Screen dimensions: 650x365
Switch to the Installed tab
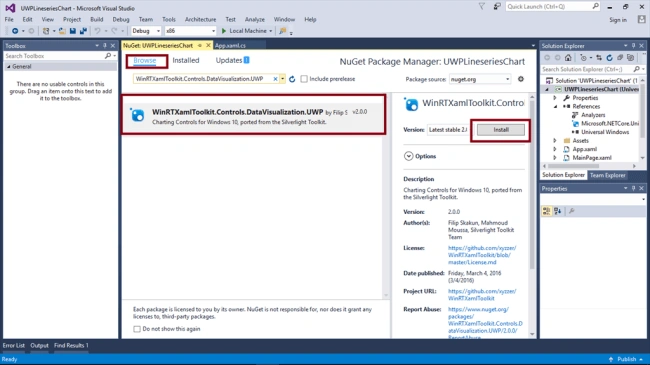(x=186, y=60)
